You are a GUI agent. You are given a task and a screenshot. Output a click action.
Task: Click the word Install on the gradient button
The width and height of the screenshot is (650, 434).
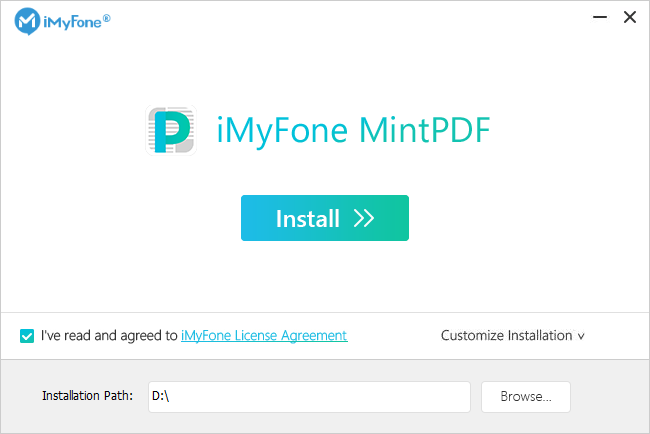tap(308, 218)
